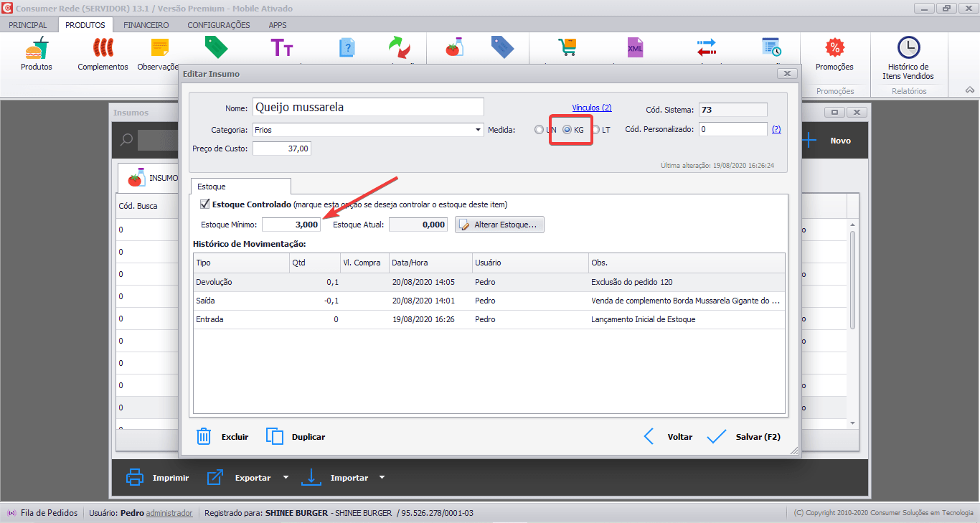Click the purple Tt text ribbon icon
This screenshot has height=523, width=980.
pyautogui.click(x=281, y=48)
